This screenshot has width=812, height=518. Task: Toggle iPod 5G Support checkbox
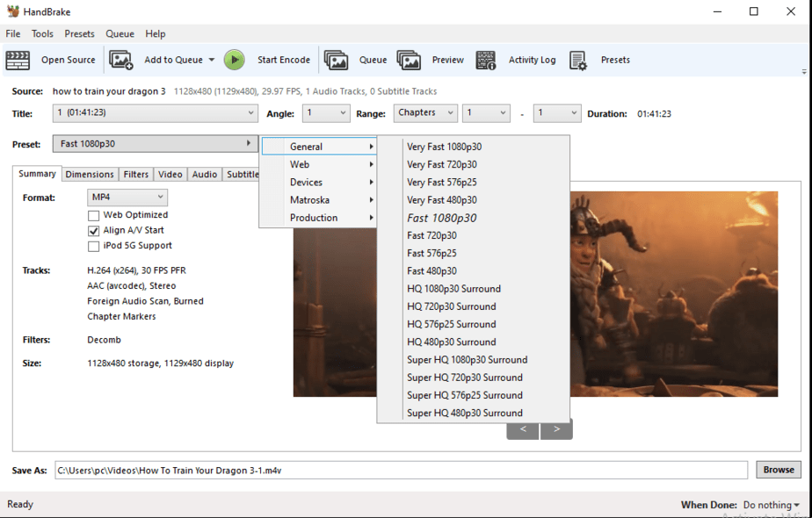[93, 247]
